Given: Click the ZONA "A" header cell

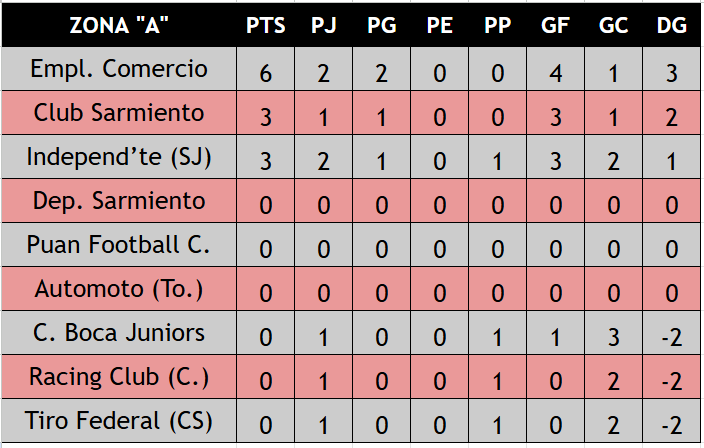Looking at the screenshot, I should click(119, 26).
